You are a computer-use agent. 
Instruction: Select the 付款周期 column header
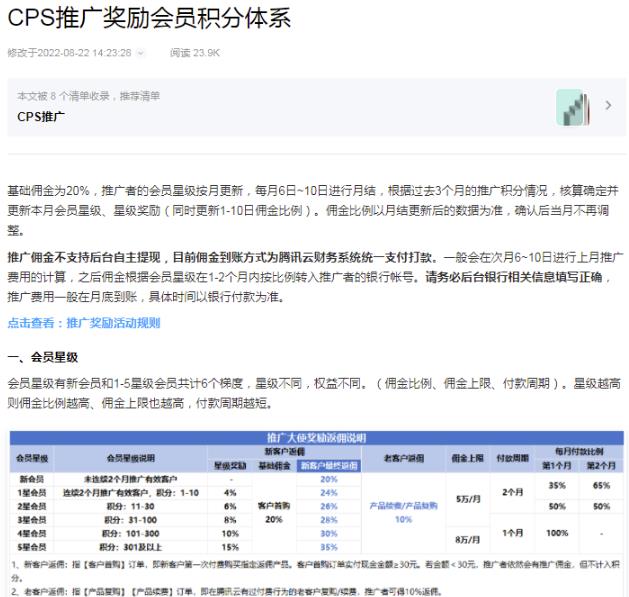(x=512, y=458)
